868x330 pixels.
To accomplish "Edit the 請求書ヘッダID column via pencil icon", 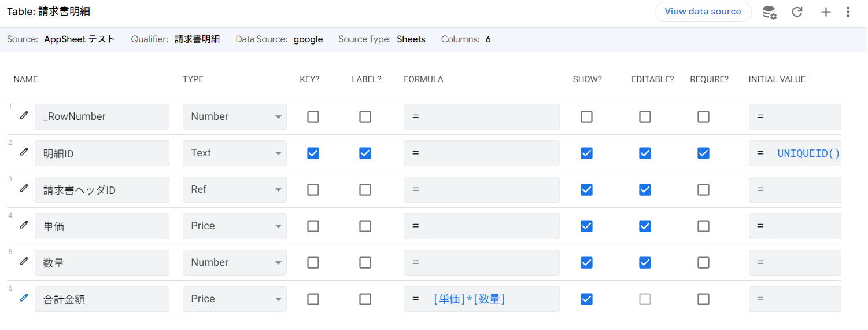I will click(24, 188).
